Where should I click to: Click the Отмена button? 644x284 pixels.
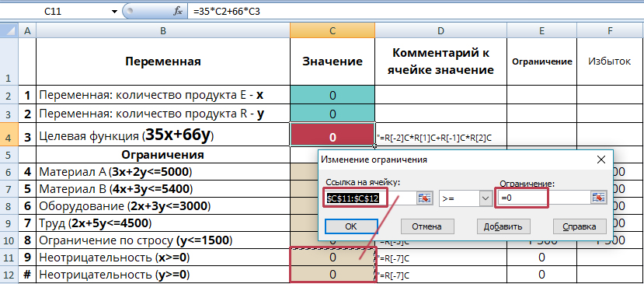(427, 226)
